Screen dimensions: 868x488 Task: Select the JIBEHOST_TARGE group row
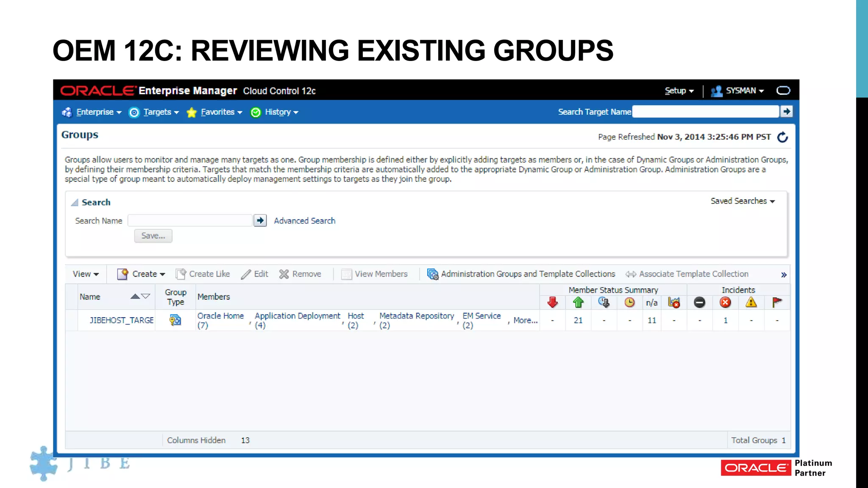pos(428,320)
